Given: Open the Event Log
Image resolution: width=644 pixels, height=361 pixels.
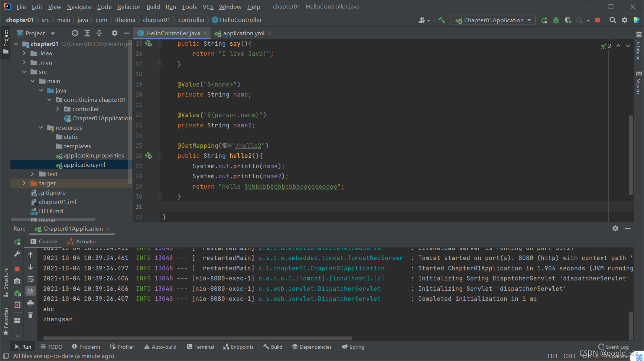Looking at the screenshot, I should [614, 347].
